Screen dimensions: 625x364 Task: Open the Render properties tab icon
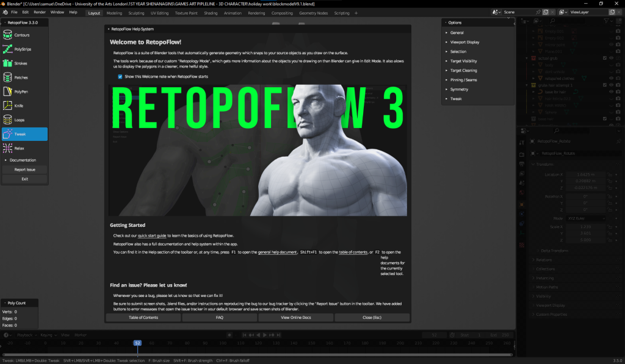[522, 154]
